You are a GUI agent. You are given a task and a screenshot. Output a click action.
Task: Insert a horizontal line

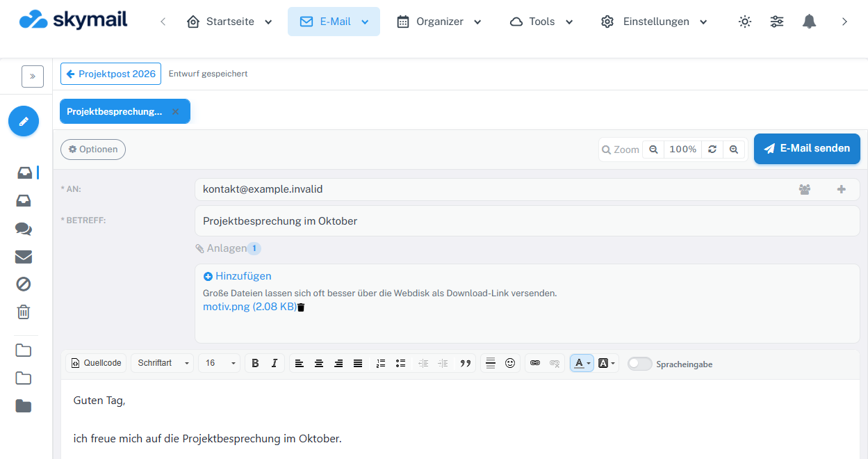point(490,363)
